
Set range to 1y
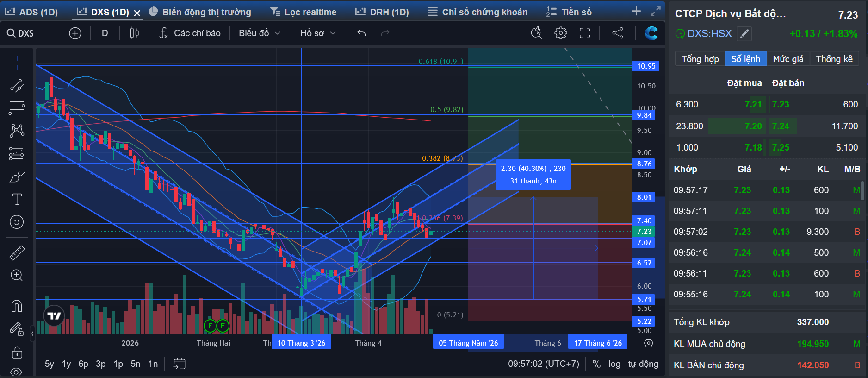tap(66, 364)
